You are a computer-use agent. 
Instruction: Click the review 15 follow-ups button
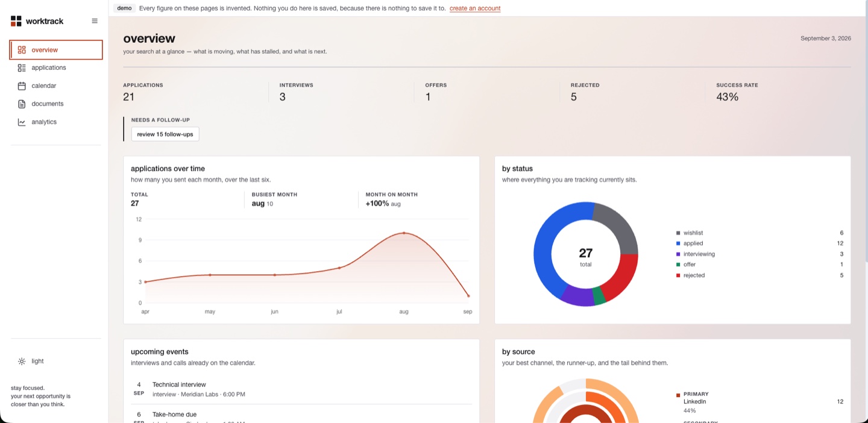point(165,134)
